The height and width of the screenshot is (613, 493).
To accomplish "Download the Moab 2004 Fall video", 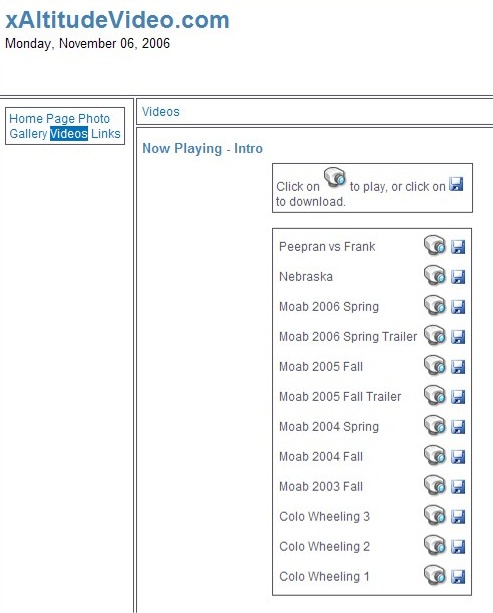I will 458,457.
